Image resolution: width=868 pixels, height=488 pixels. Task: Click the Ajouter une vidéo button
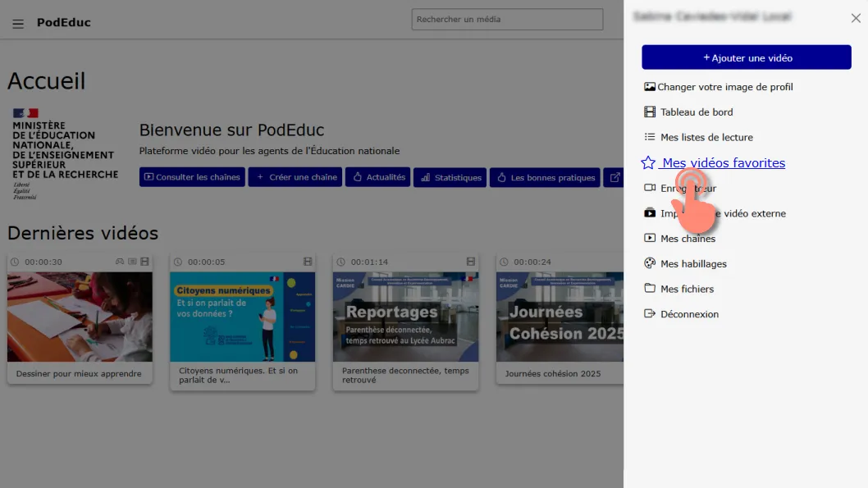coord(747,57)
